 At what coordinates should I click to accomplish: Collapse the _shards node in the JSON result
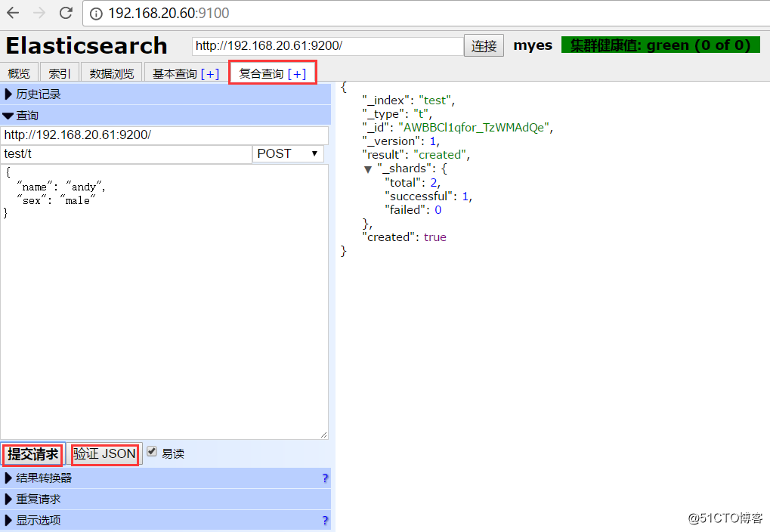(x=368, y=169)
